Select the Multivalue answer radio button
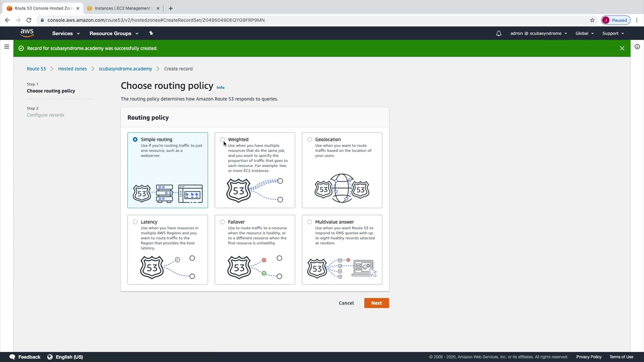Viewport: 644px width, 362px height. pyautogui.click(x=309, y=222)
